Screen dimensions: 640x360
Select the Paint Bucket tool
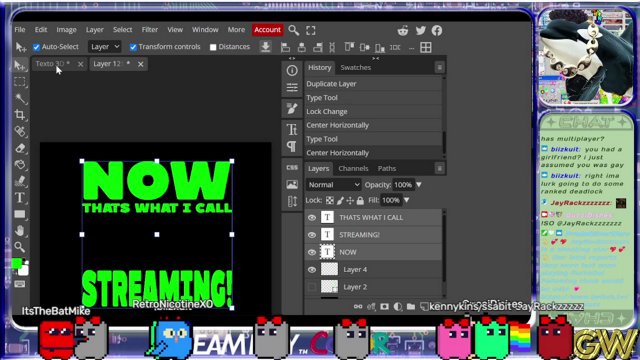pos(19,164)
